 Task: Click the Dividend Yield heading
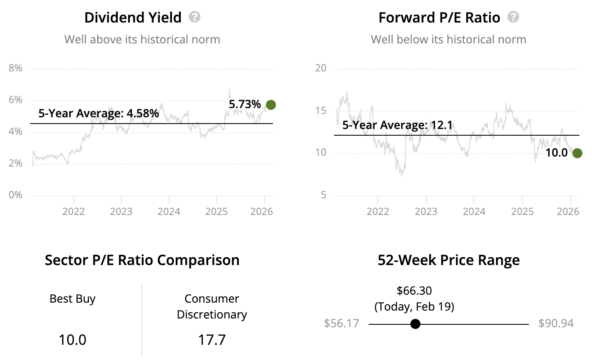click(133, 18)
